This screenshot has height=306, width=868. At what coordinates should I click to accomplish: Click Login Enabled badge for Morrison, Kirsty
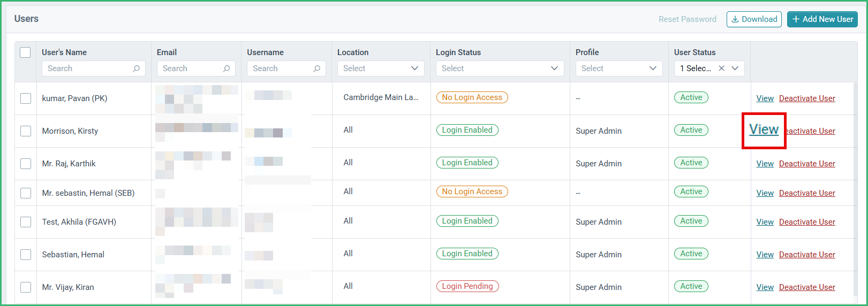tap(467, 130)
